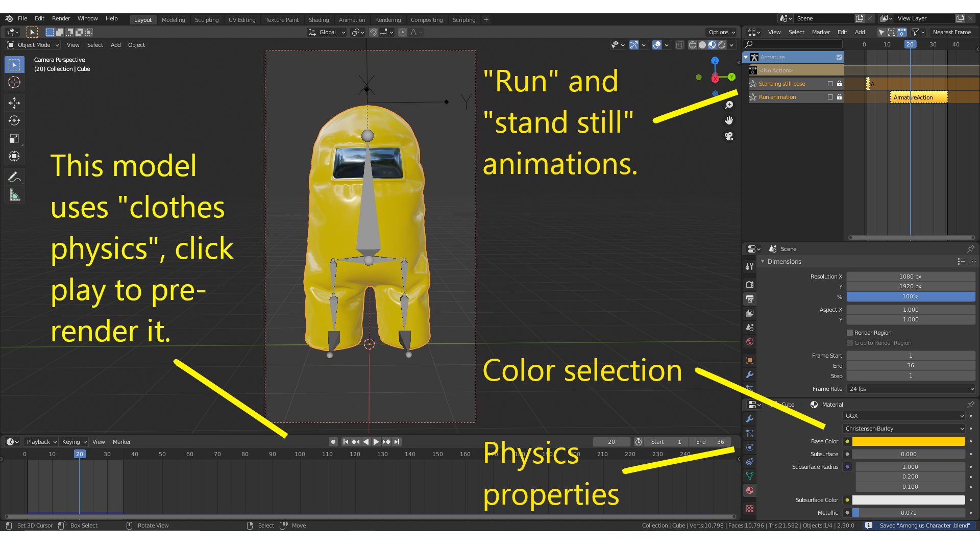Open the Global transform orientation dropdown
980x551 pixels.
tap(327, 32)
